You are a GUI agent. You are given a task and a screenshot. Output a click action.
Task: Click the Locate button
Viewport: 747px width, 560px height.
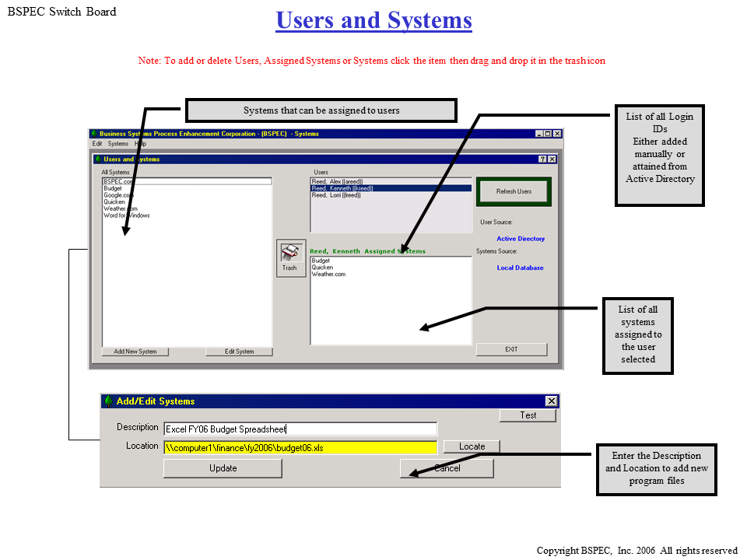(x=472, y=446)
